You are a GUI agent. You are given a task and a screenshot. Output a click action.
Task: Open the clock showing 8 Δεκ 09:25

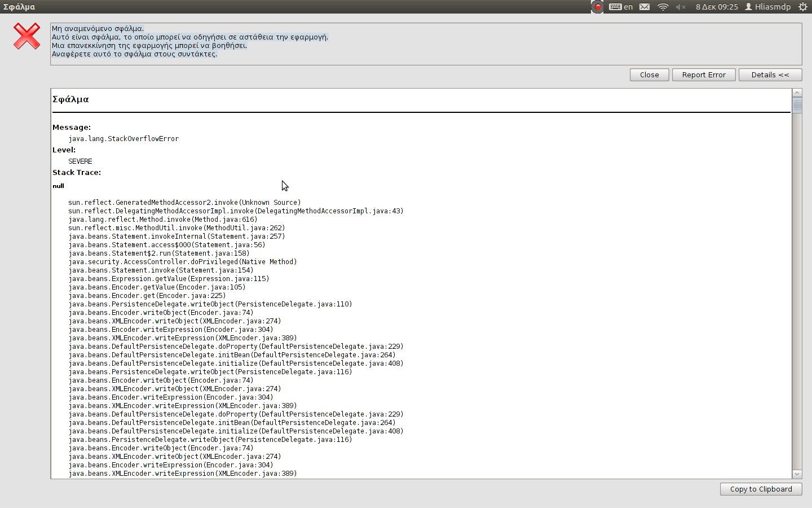pyautogui.click(x=716, y=7)
